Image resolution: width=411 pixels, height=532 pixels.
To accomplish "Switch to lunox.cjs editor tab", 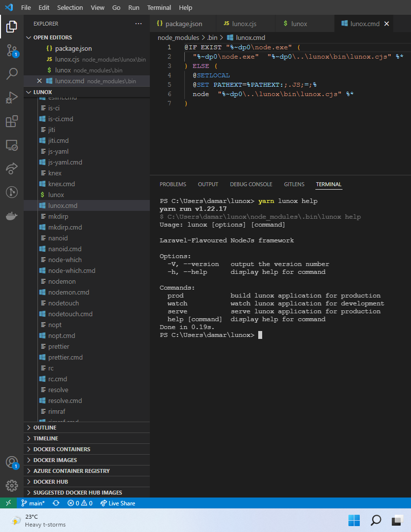I will [245, 24].
